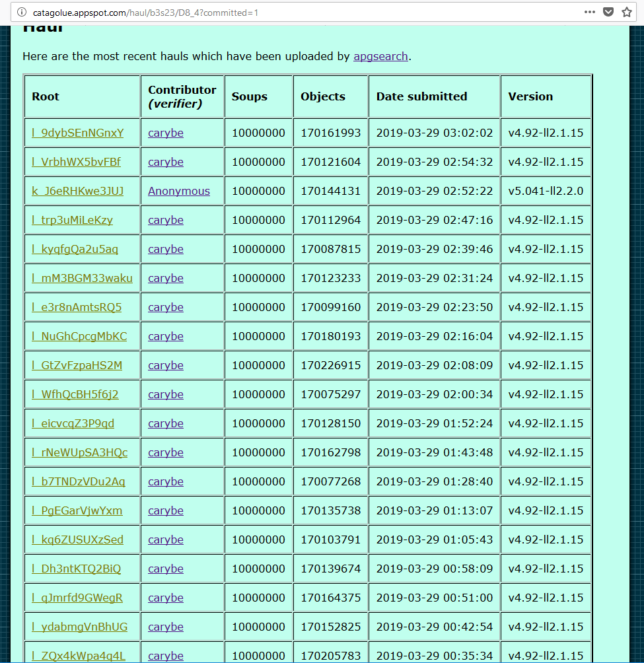The height and width of the screenshot is (663, 644).
Task: Open haul root l_e3r8nAmtsRQ5
Action: pos(77,308)
